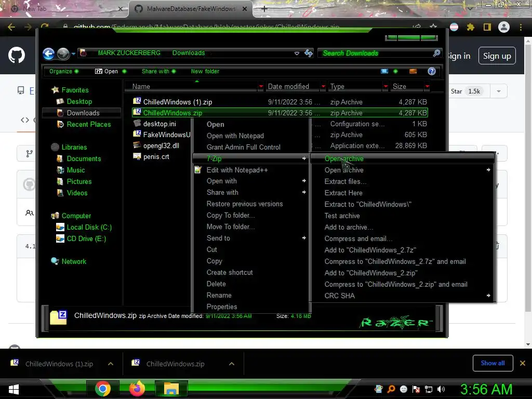
Task: Click the GitHub logo in the browser page
Action: pyautogui.click(x=17, y=55)
